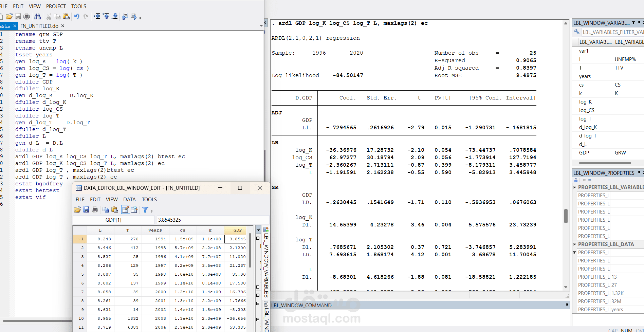Click the LBL_VARIABLES_FILTER search field
Image resolution: width=644 pixels, height=332 pixels.
point(613,32)
